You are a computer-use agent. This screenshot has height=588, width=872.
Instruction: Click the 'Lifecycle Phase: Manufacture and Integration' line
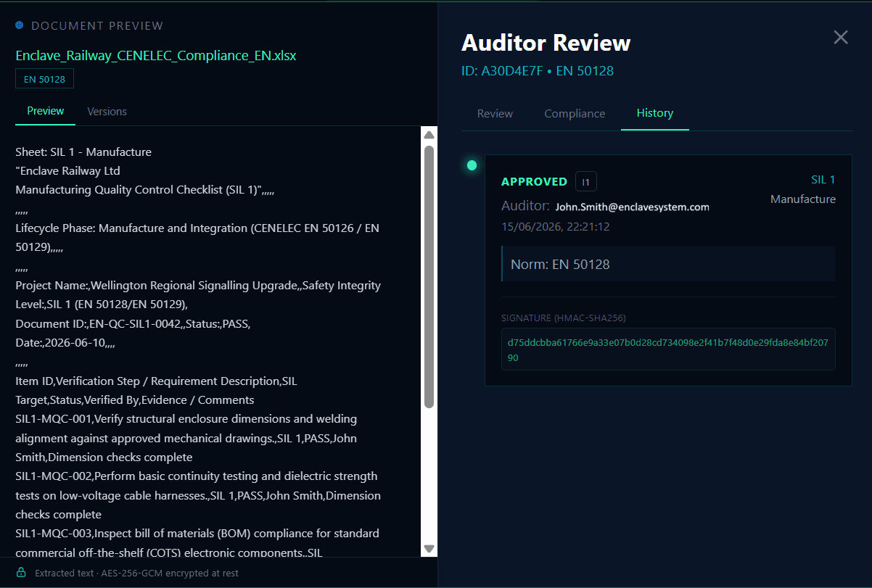click(197, 238)
